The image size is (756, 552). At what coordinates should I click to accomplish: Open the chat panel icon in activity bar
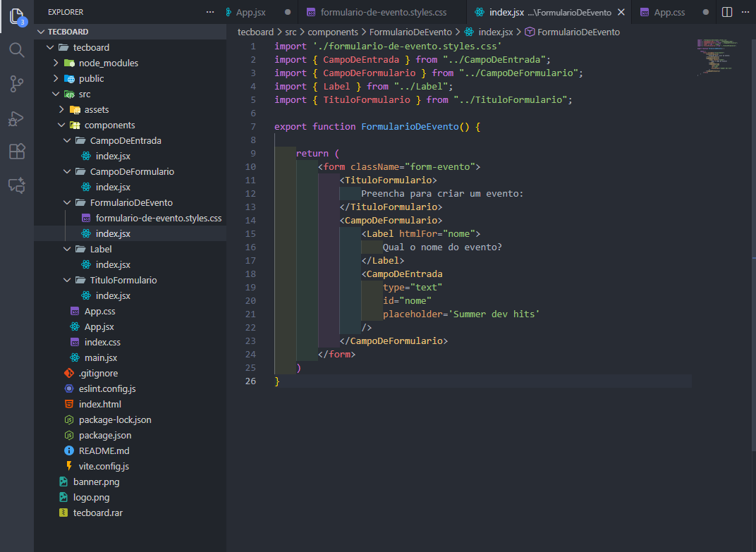16,185
